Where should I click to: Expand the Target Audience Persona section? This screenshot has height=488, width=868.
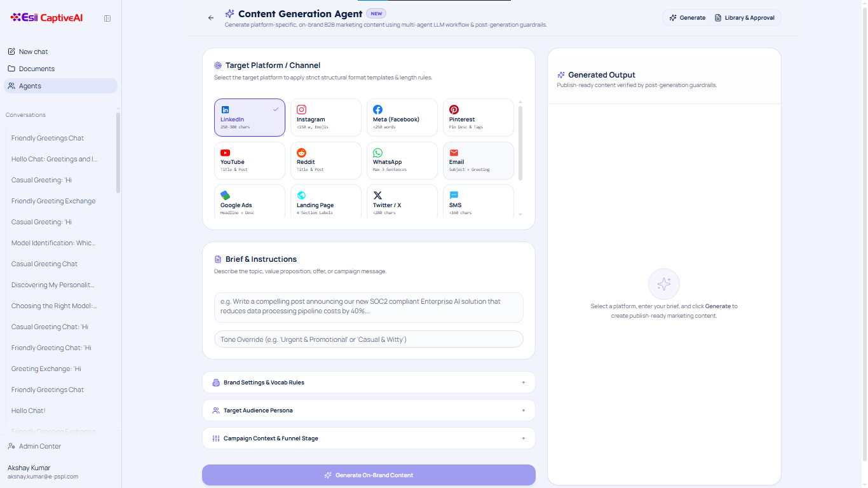click(369, 410)
